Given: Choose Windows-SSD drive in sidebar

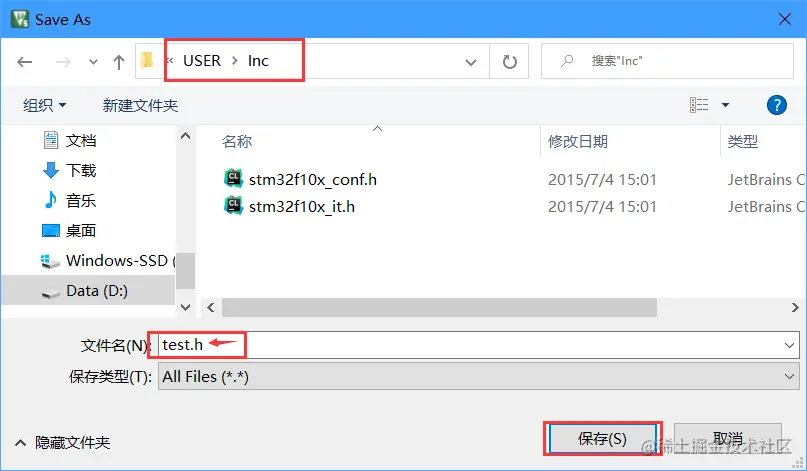Looking at the screenshot, I should (x=108, y=260).
